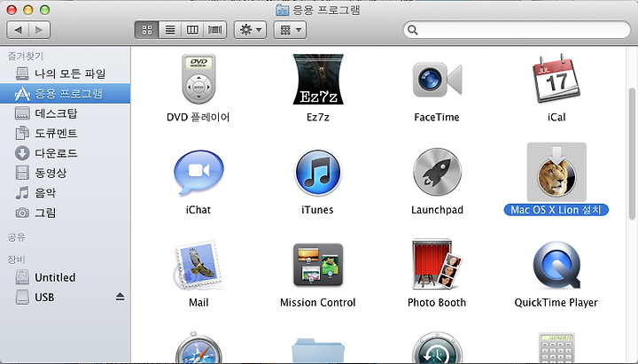The height and width of the screenshot is (364, 638).
Task: Select the Mac OS X Lion installer icon
Action: pyautogui.click(x=556, y=172)
